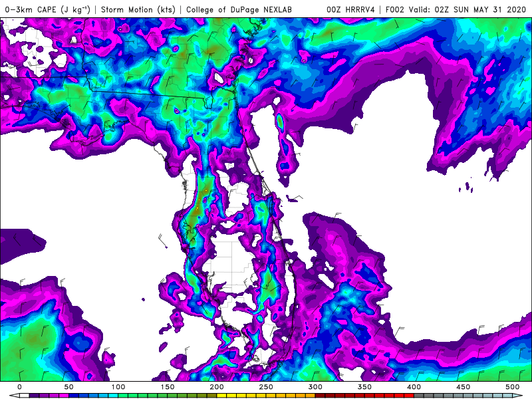Click the left arrow end of the colorbar
Viewport: 532px width, 399px height.
[14, 396]
